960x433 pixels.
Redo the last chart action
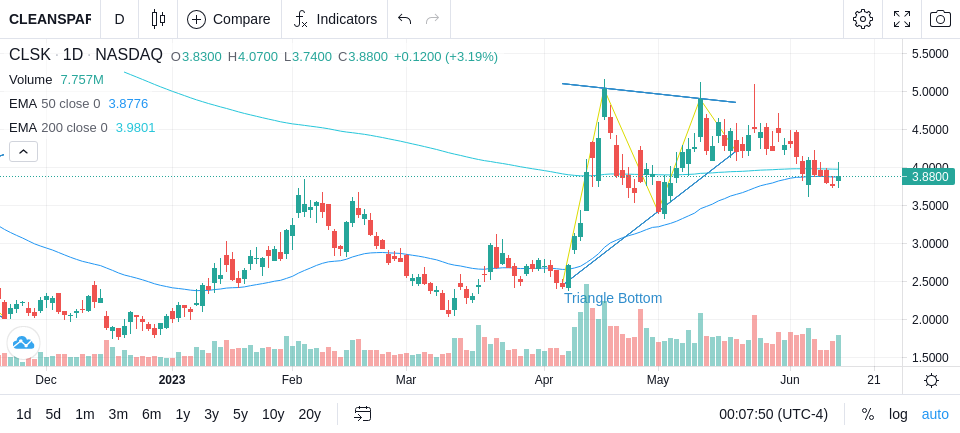432,19
